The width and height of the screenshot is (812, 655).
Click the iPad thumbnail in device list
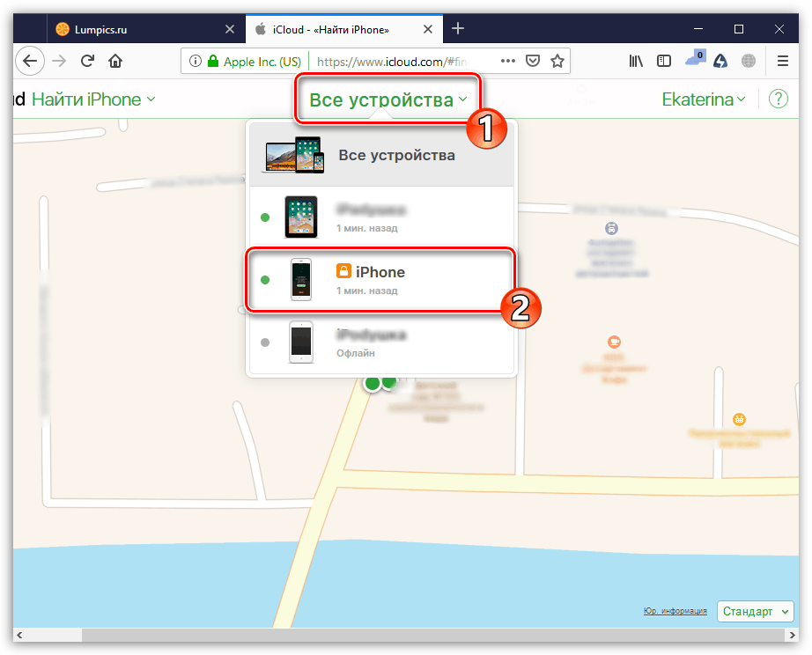point(301,217)
